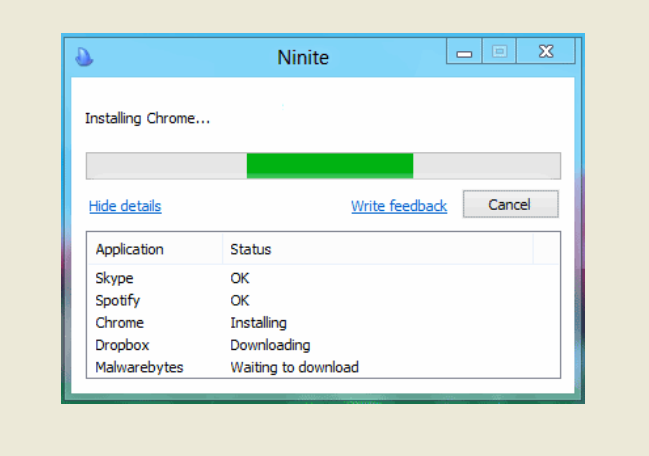The height and width of the screenshot is (456, 649).
Task: Select the Spotify row
Action: (117, 300)
